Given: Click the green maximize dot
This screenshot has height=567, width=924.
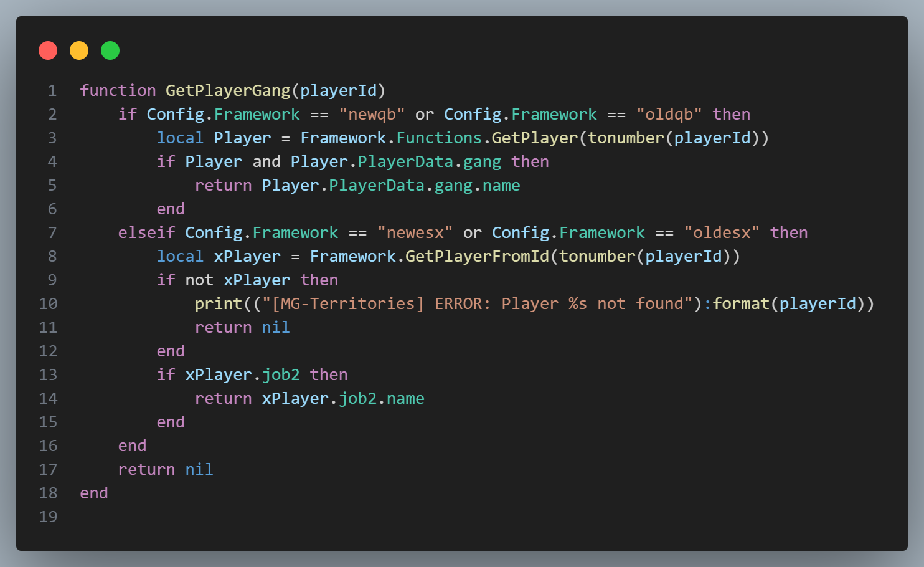Looking at the screenshot, I should [110, 50].
